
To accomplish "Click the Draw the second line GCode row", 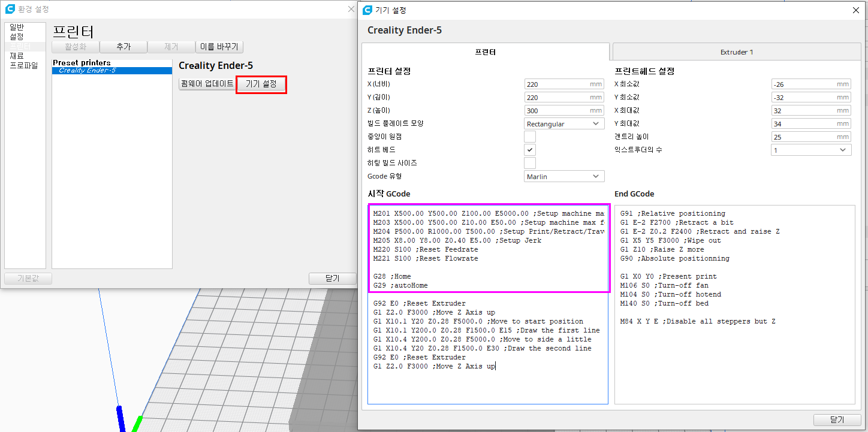I will [x=482, y=348].
